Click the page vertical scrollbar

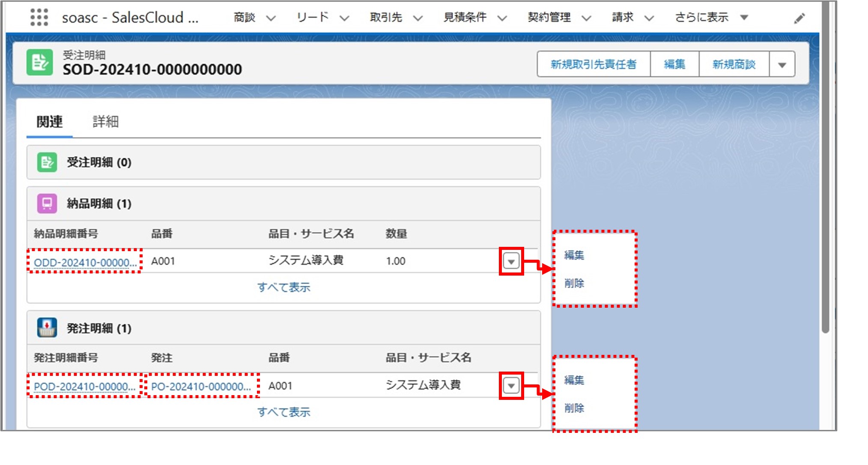click(x=825, y=167)
